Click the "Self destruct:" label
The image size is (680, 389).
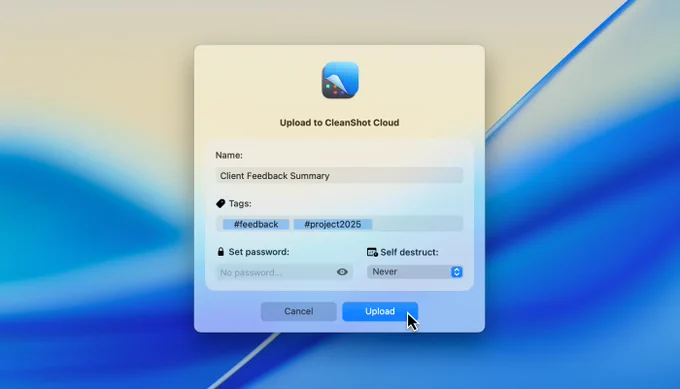[409, 252]
